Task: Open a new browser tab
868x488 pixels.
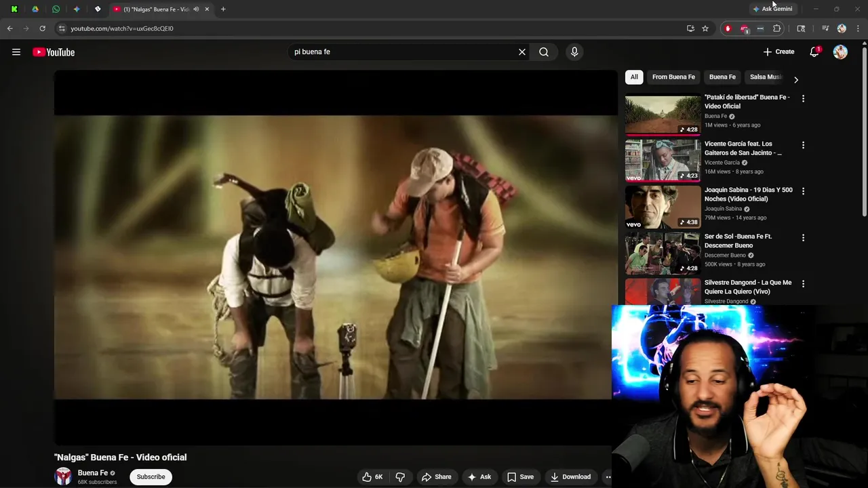Action: click(223, 9)
